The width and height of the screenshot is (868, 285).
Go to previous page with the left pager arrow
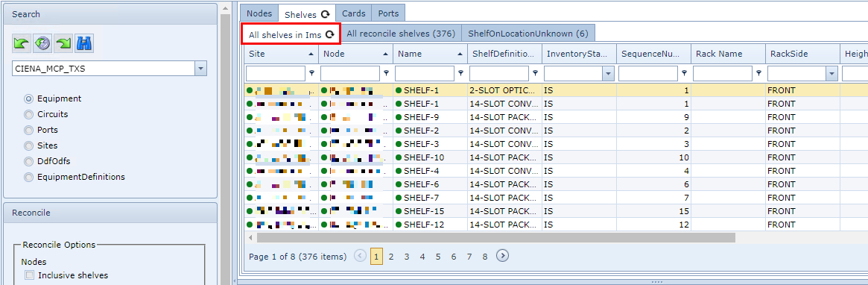pos(361,256)
